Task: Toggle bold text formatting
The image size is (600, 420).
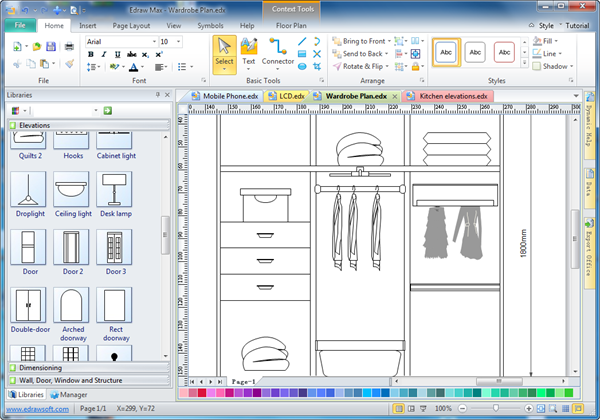Action: [90, 55]
